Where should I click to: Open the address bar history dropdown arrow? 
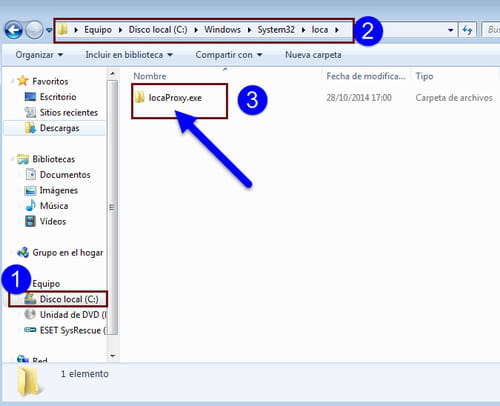point(450,30)
